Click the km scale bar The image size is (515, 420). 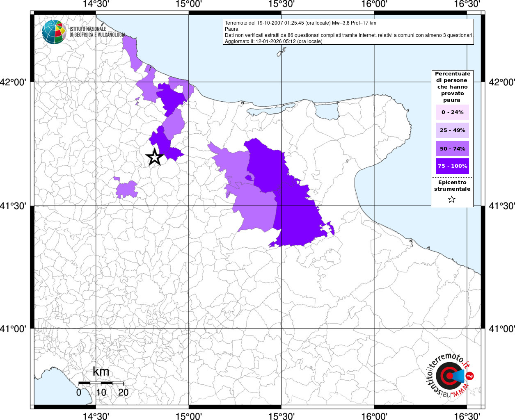[101, 383]
